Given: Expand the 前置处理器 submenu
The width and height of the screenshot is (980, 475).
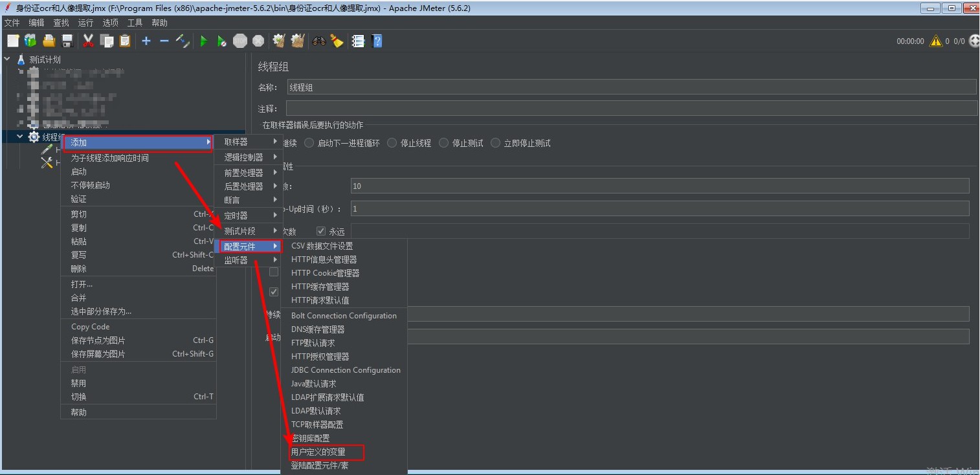Looking at the screenshot, I should point(249,173).
